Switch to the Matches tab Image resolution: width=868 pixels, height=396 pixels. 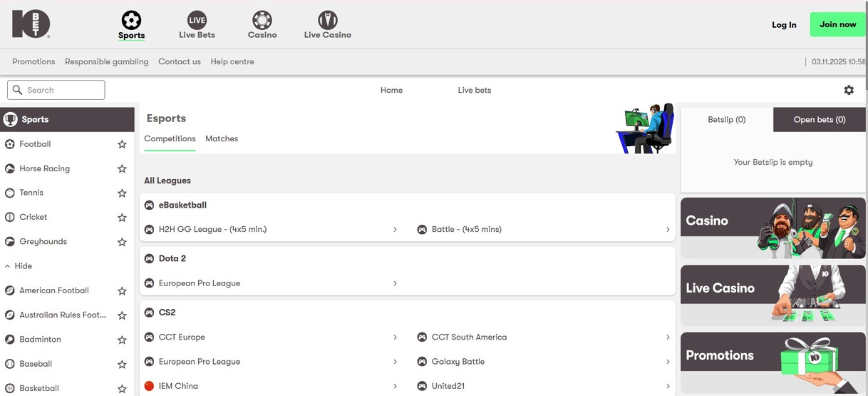[222, 138]
